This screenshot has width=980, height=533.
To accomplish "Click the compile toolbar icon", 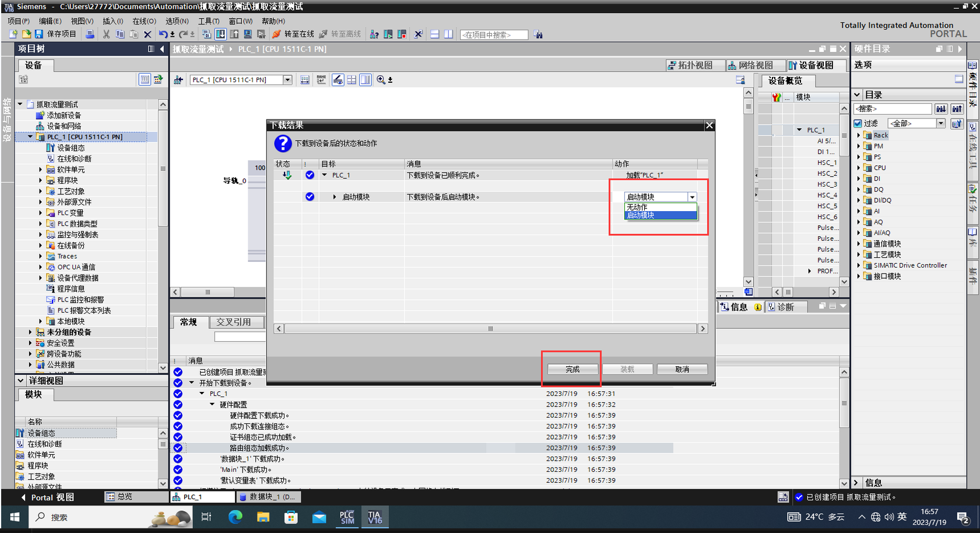I will pyautogui.click(x=206, y=34).
